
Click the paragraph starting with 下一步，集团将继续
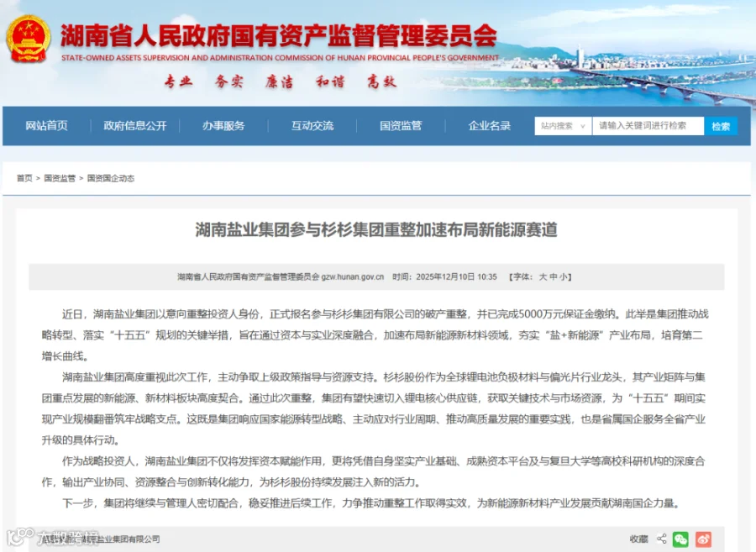[372, 503]
